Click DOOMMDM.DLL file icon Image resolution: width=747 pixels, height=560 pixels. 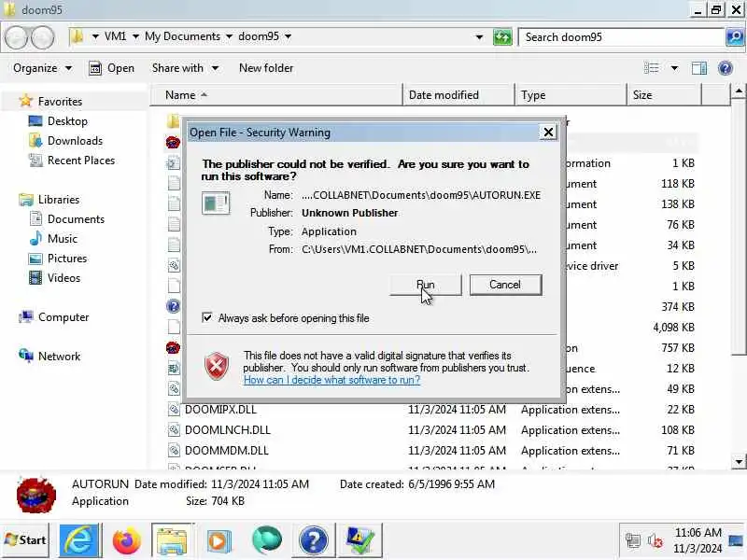pos(174,451)
